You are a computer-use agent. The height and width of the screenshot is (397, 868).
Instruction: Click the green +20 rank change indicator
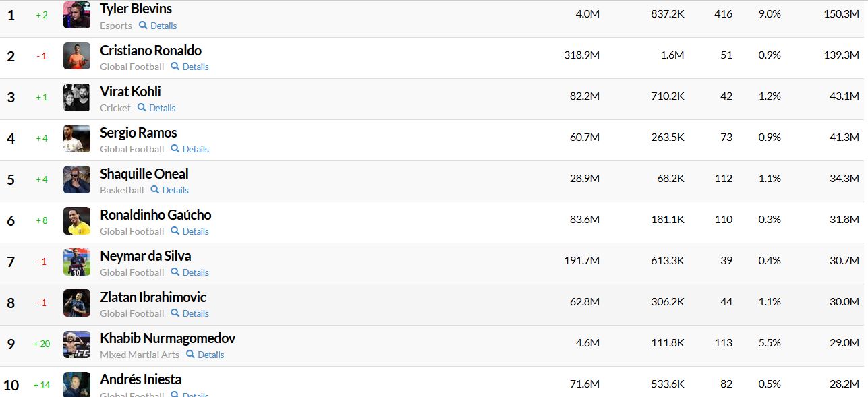pyautogui.click(x=41, y=344)
